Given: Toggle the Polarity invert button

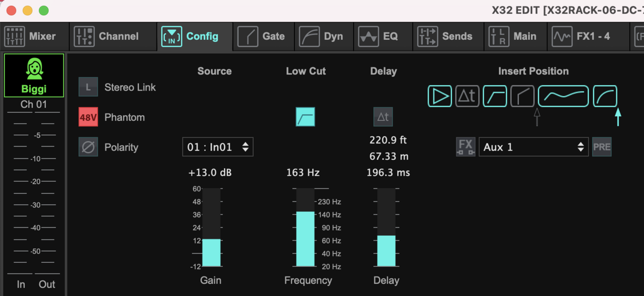Looking at the screenshot, I should point(88,147).
